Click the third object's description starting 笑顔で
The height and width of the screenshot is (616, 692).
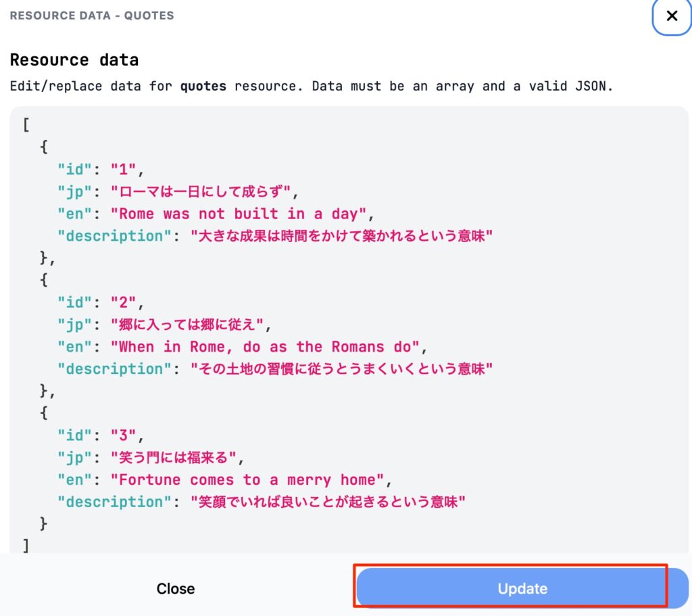328,502
